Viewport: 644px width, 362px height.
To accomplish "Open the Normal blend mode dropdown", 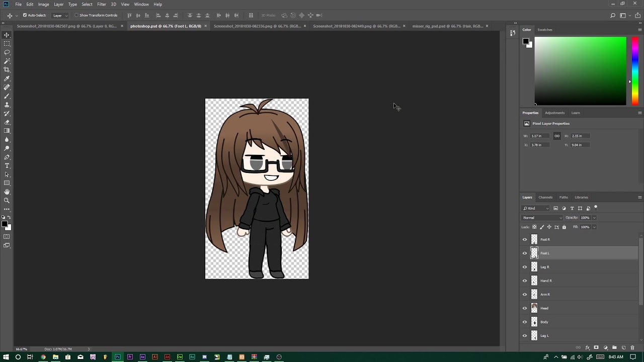I will pos(542,218).
